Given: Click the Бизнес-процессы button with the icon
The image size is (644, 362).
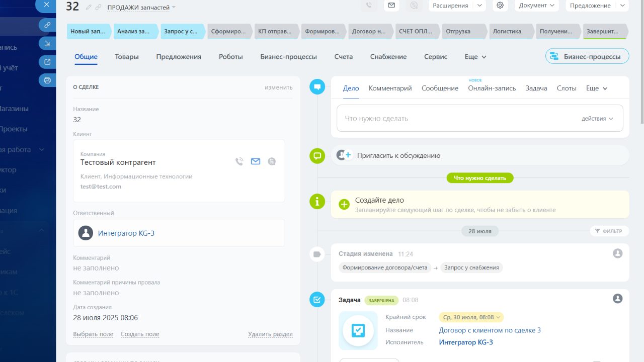Looking at the screenshot, I should tap(587, 56).
